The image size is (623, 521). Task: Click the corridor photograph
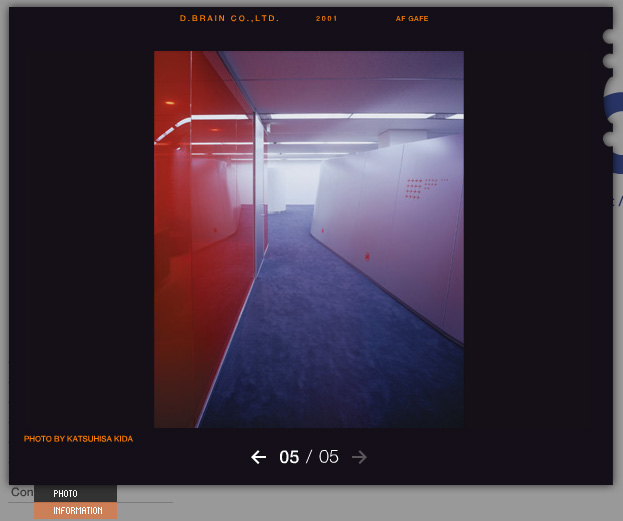(x=309, y=239)
